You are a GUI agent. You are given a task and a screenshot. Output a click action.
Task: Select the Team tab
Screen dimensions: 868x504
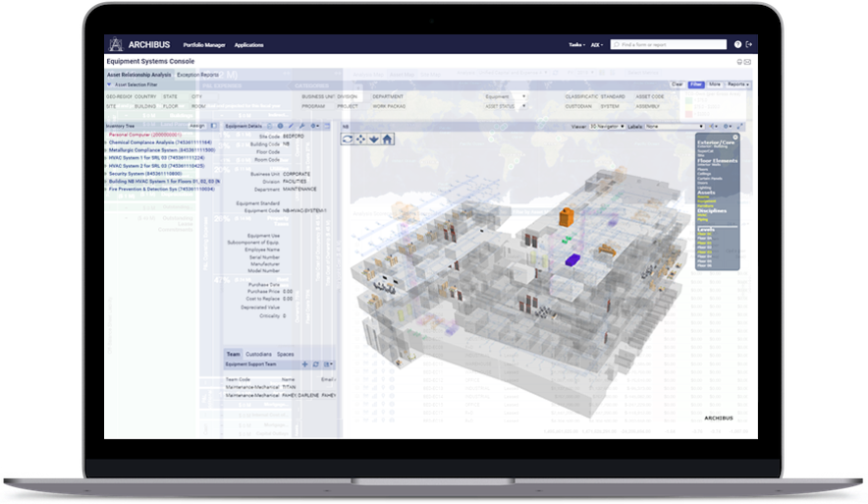[x=234, y=354]
